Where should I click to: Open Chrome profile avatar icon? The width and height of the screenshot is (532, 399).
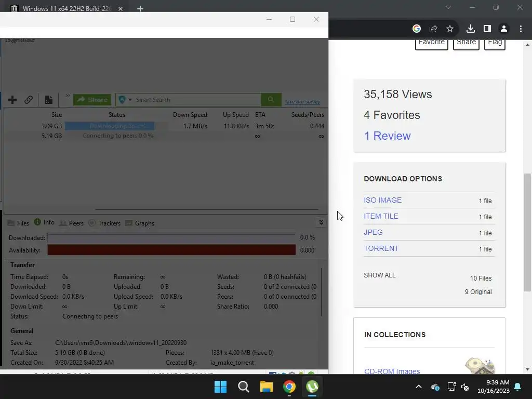(x=504, y=29)
